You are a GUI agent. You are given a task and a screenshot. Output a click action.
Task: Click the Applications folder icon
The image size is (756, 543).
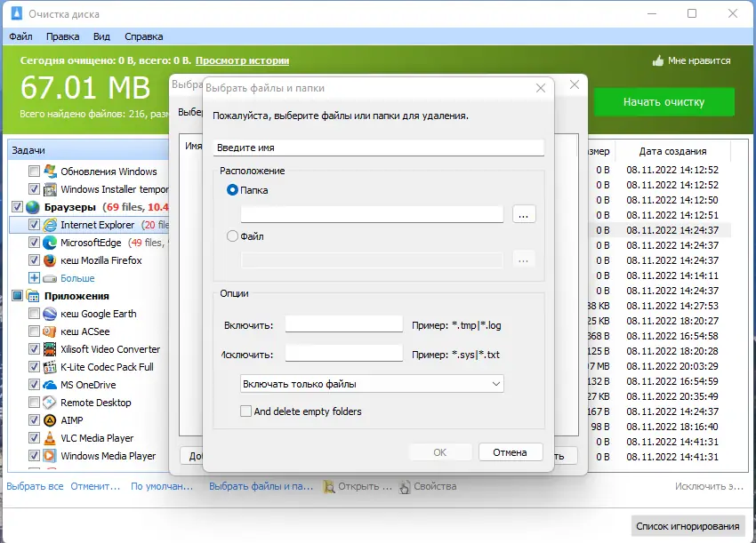33,296
